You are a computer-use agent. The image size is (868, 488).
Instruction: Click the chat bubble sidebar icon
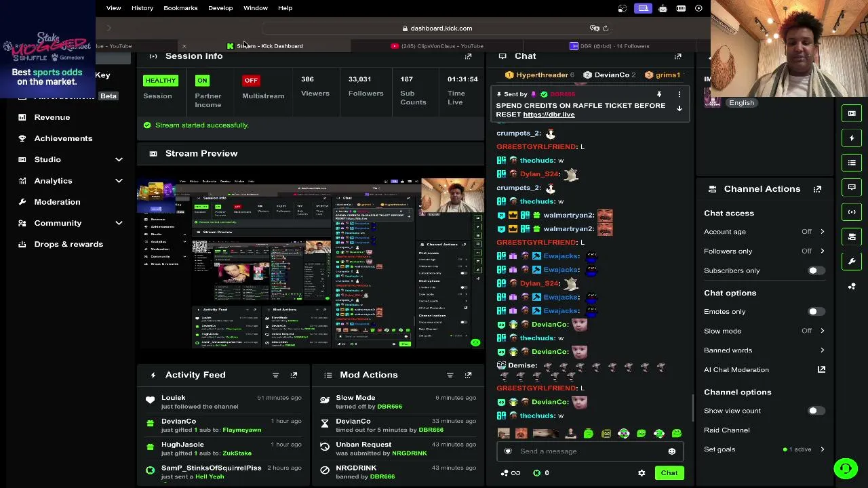(x=852, y=187)
